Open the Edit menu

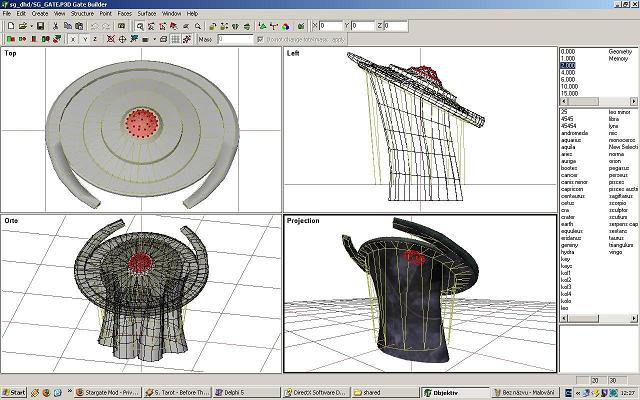21,13
